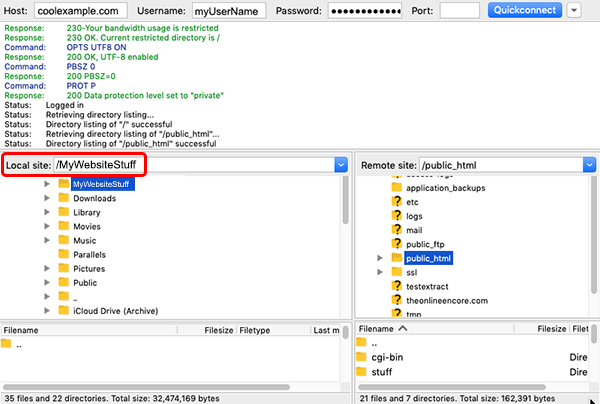The image size is (600, 404).
Task: Sort remote files by Filename column
Action: (435, 329)
